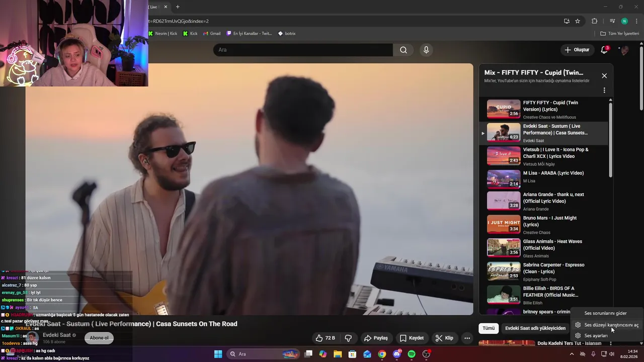This screenshot has width=644, height=362.
Task: Open Chrome extensions puzzle icon
Action: click(594, 21)
